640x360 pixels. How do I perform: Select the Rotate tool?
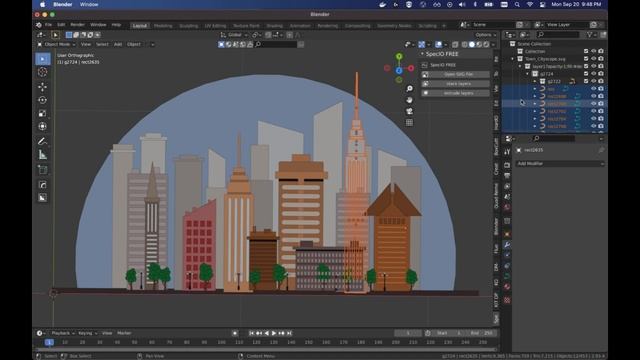42,100
